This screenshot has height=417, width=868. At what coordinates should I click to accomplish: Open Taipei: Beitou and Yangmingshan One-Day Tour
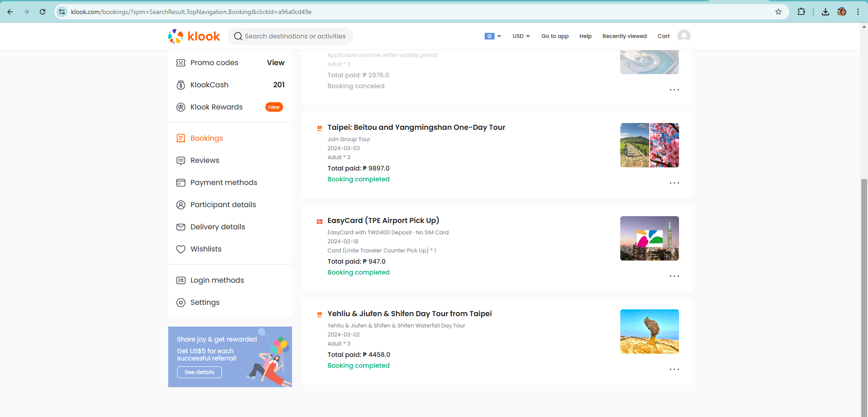(x=416, y=128)
